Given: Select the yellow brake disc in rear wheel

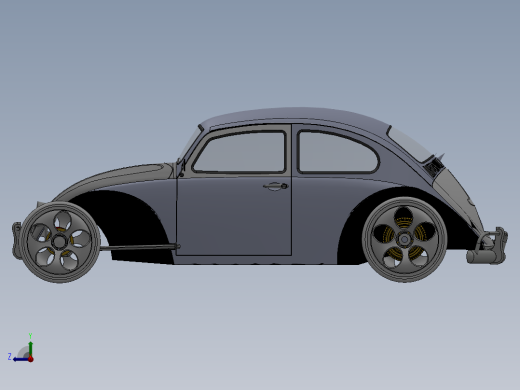Looking at the screenshot, I should [x=404, y=239].
